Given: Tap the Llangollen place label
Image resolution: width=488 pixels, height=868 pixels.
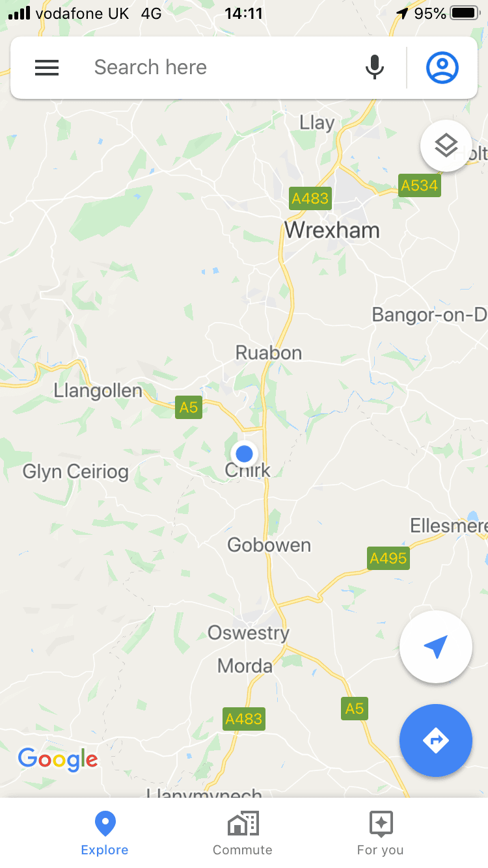Looking at the screenshot, I should coord(98,391).
